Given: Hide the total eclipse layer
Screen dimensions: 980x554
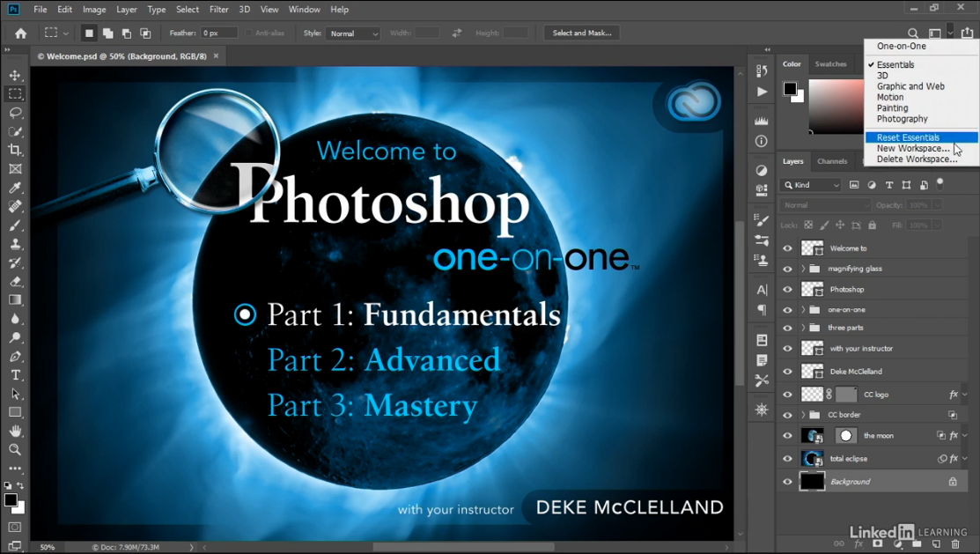Looking at the screenshot, I should (787, 459).
